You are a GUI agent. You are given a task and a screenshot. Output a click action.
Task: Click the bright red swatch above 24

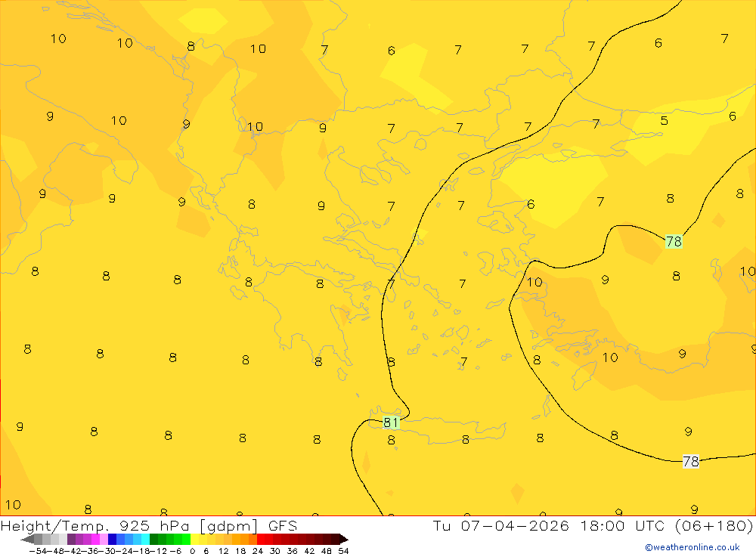pyautogui.click(x=261, y=539)
